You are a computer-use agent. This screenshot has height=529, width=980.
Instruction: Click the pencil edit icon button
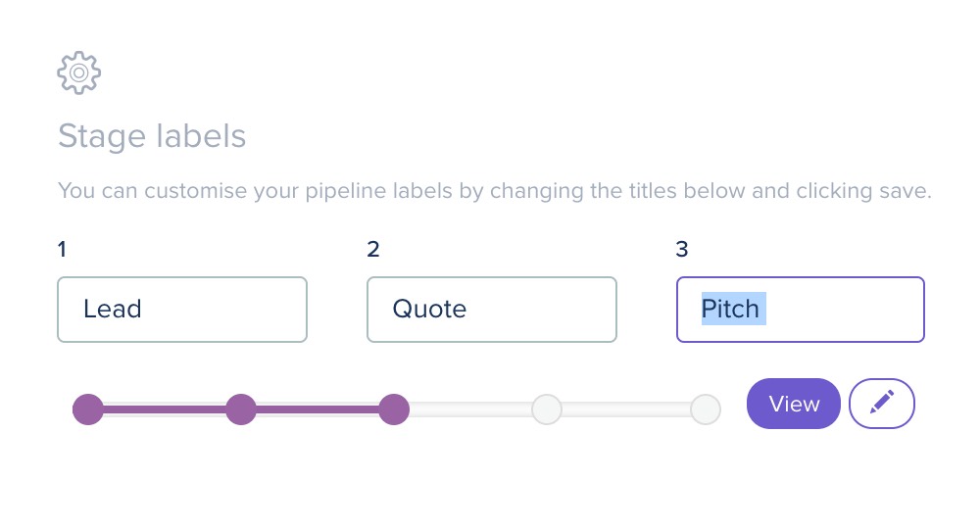(882, 404)
